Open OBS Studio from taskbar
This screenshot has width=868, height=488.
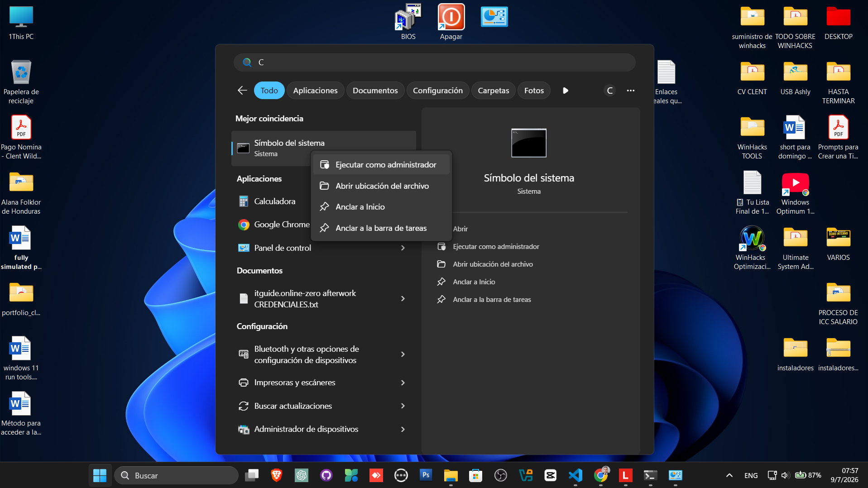(500, 475)
